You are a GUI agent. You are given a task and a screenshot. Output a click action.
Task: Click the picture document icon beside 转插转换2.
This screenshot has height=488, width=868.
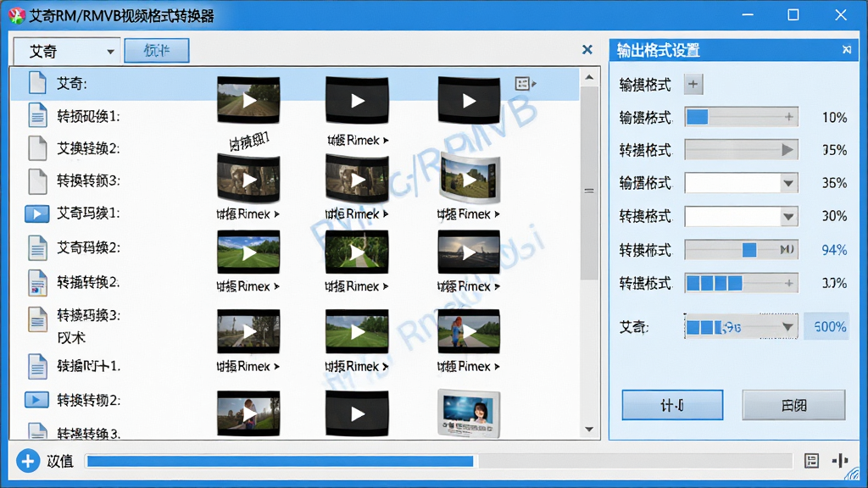37,282
